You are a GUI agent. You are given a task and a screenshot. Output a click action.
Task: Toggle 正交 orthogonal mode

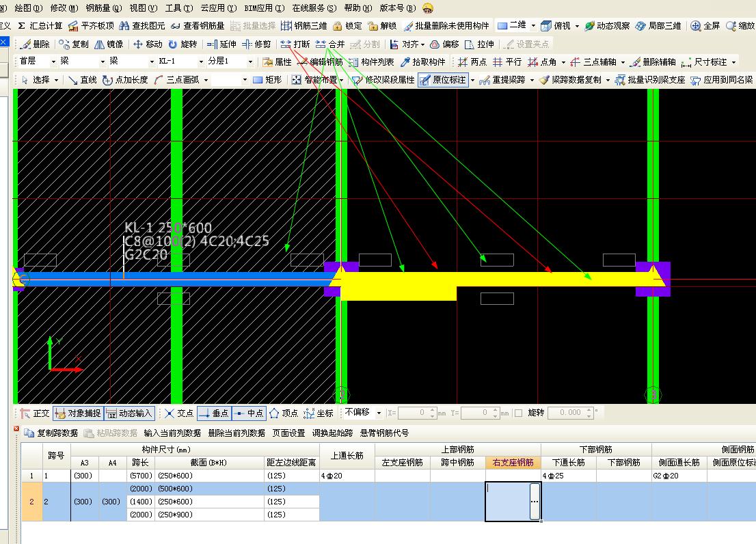(x=35, y=413)
